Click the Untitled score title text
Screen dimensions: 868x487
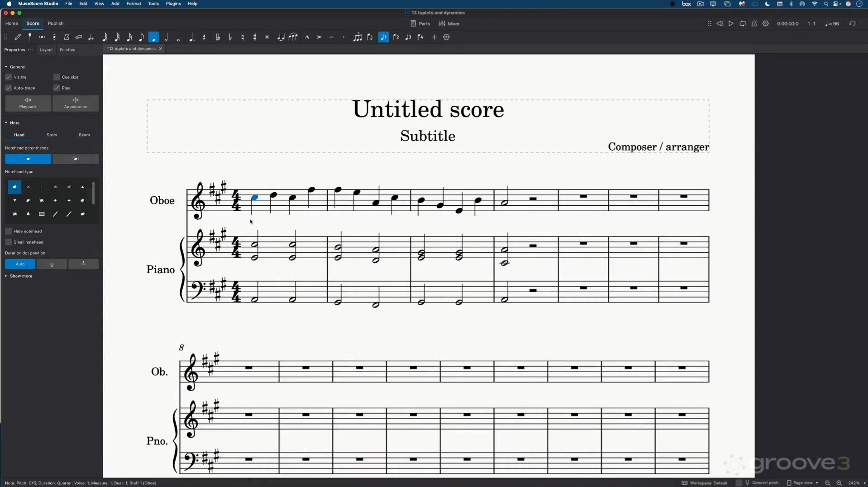(428, 110)
